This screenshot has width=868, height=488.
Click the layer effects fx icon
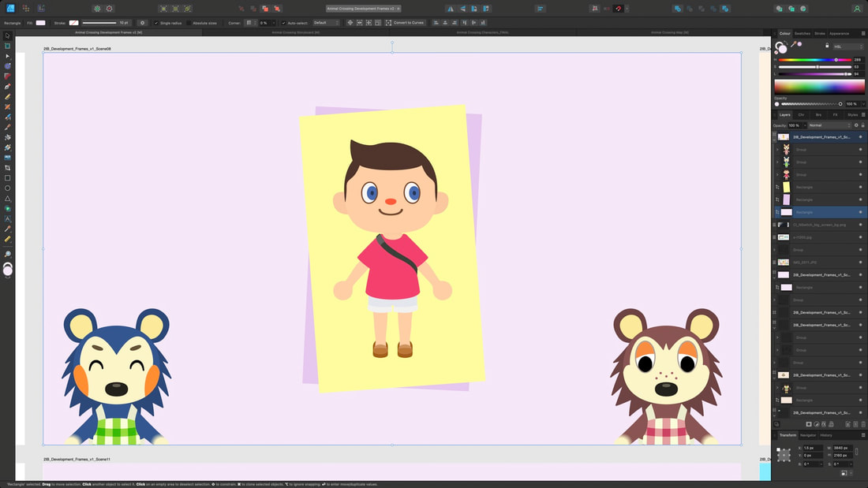824,424
